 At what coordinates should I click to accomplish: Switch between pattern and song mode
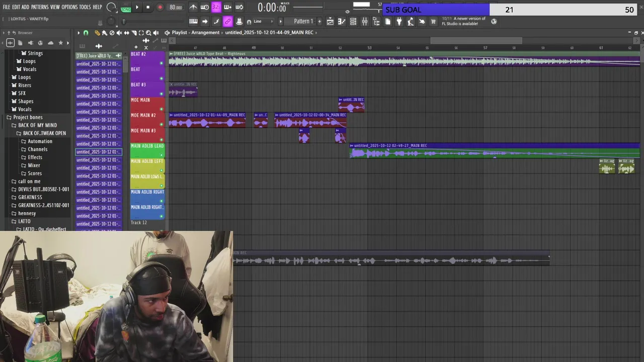coord(126,8)
